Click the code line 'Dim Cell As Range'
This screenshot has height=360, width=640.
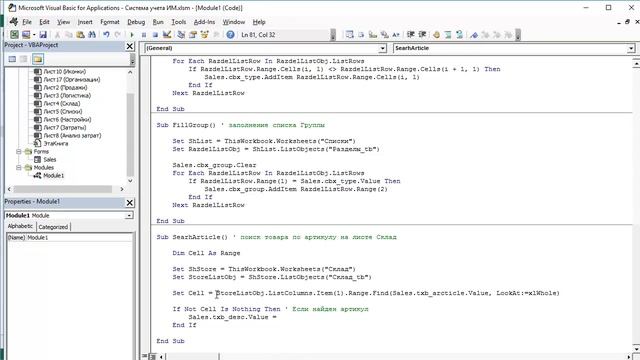[206, 253]
